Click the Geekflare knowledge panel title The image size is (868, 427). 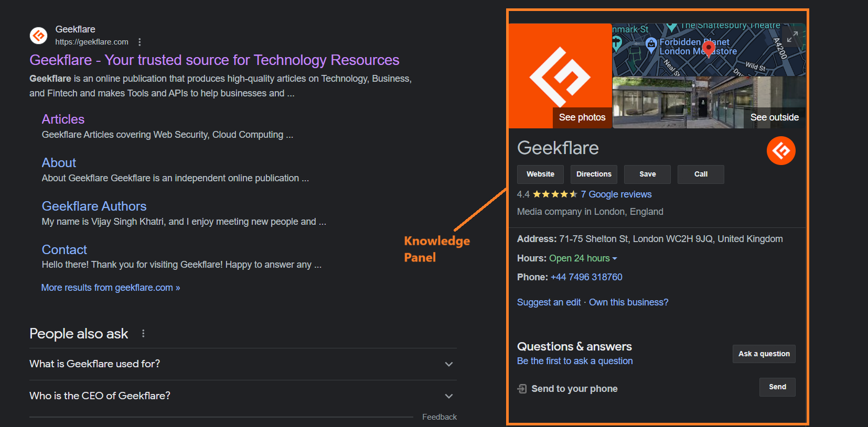coord(558,148)
